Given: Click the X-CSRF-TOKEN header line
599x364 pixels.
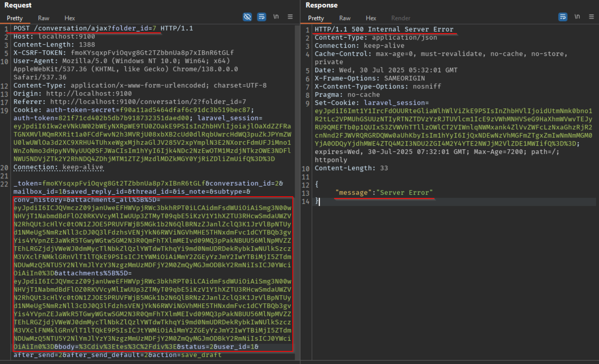Looking at the screenshot, I should (x=123, y=53).
